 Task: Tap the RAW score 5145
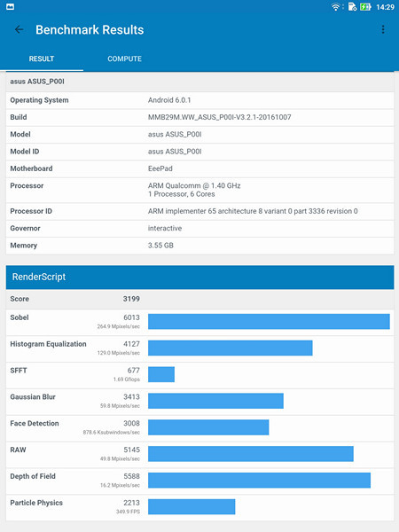[x=131, y=450]
